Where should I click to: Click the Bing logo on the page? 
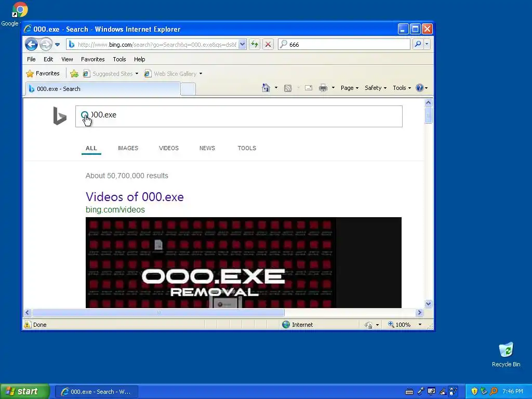60,116
